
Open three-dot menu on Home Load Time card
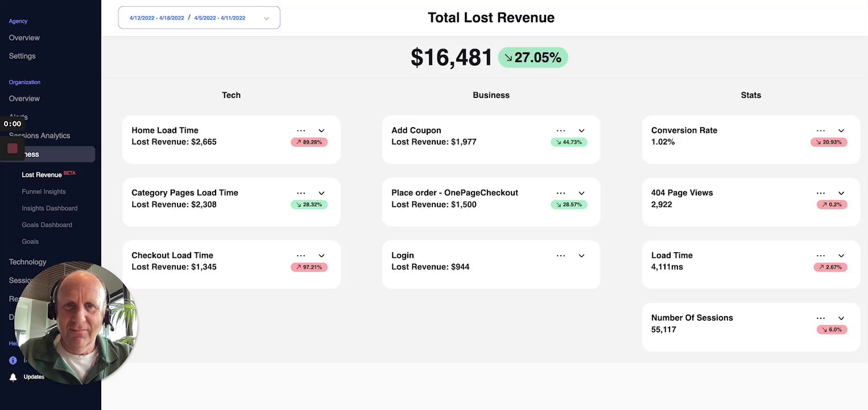(x=301, y=130)
